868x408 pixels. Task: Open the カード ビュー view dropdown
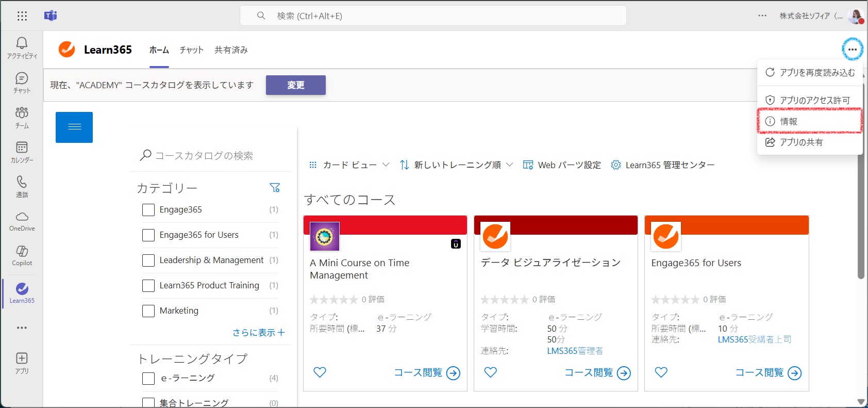[349, 165]
